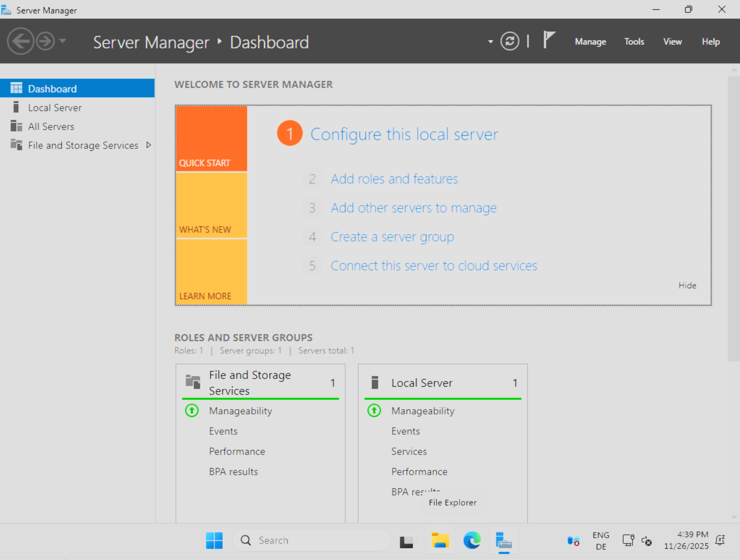
Task: Click green Manageability status icon under Local Server
Action: (x=374, y=410)
